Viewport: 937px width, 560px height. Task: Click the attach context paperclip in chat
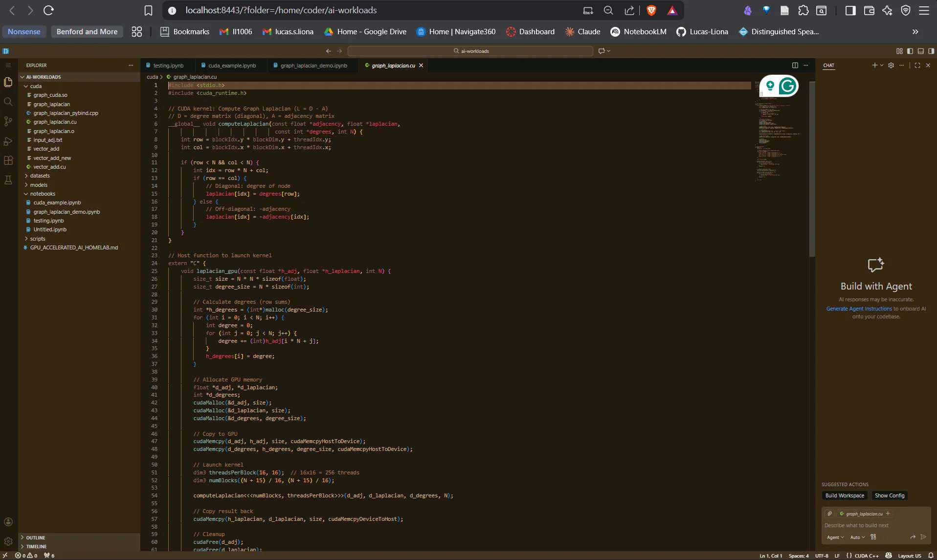830,514
